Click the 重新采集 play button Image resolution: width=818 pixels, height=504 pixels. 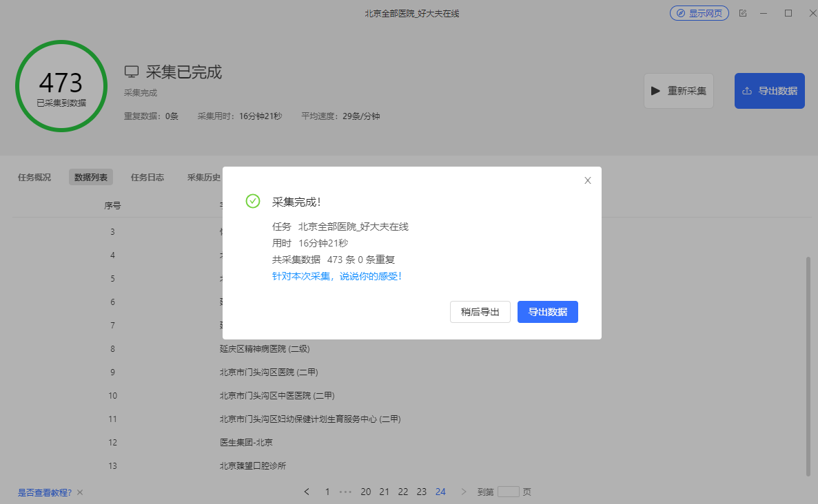pyautogui.click(x=678, y=91)
